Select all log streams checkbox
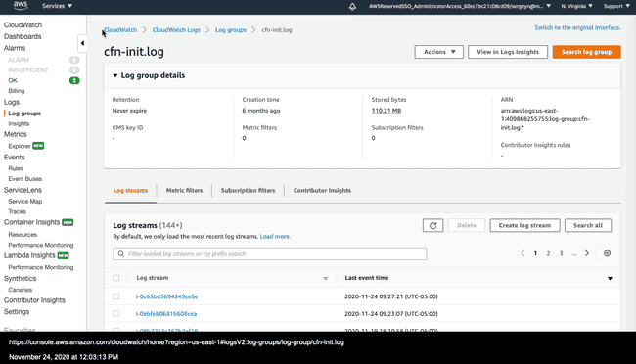The height and width of the screenshot is (364, 636). point(116,278)
